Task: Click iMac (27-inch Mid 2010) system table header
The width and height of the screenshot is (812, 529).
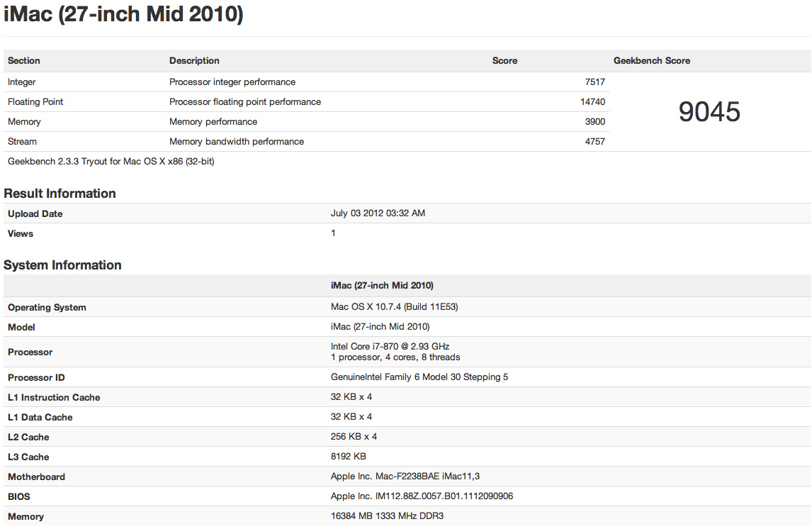Action: click(x=382, y=286)
